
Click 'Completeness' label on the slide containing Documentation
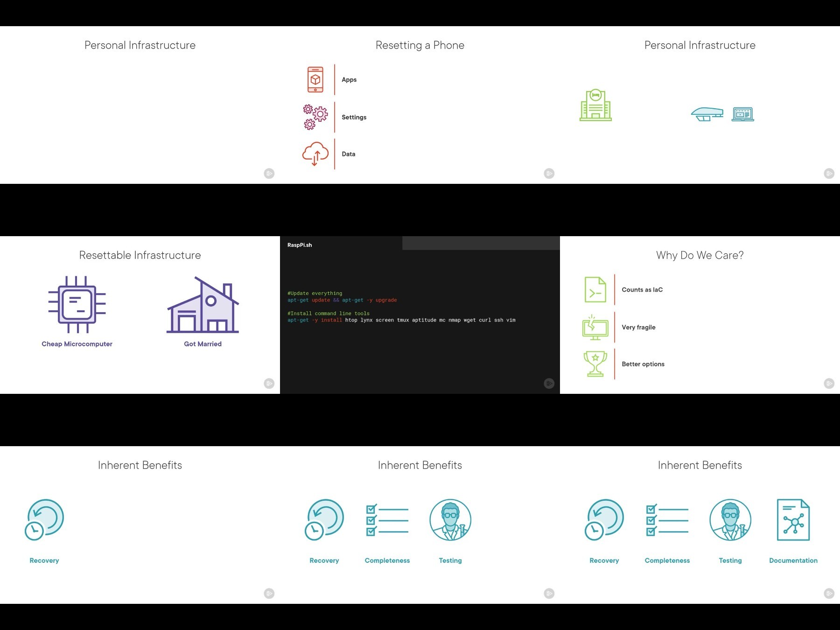(667, 560)
